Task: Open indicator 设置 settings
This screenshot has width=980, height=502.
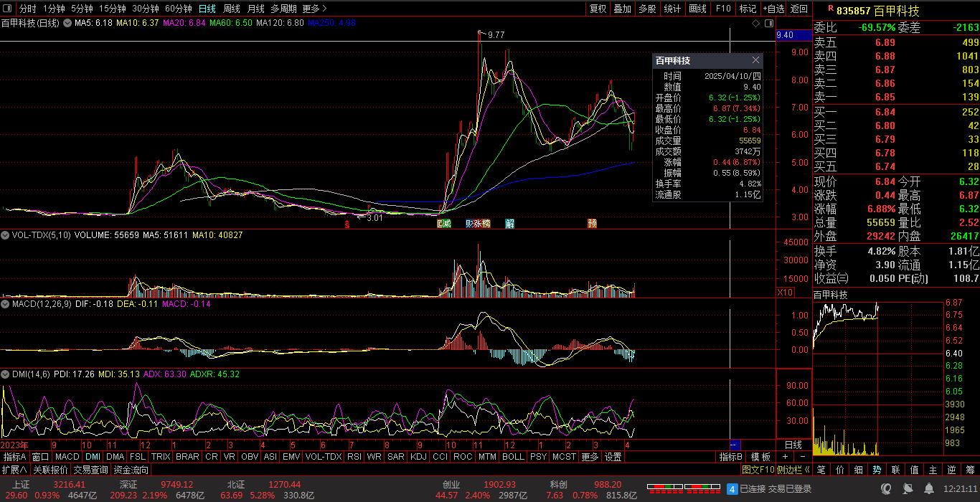Action: [x=613, y=457]
